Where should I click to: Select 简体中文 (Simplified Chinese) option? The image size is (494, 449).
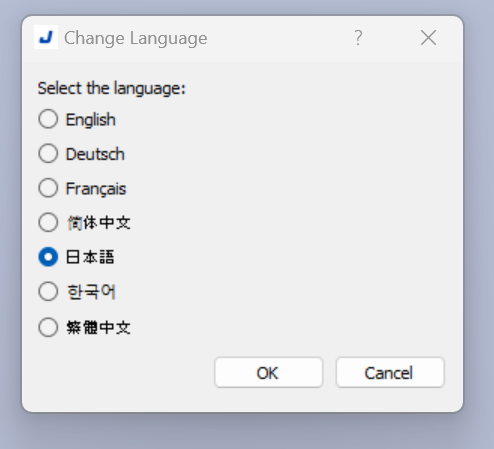(84, 223)
